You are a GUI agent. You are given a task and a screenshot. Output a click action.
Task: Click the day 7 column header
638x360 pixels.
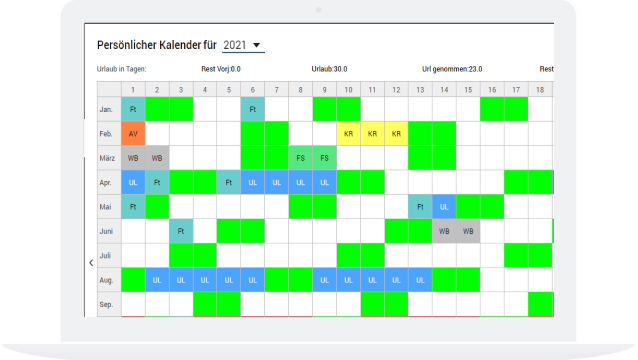[x=277, y=89]
